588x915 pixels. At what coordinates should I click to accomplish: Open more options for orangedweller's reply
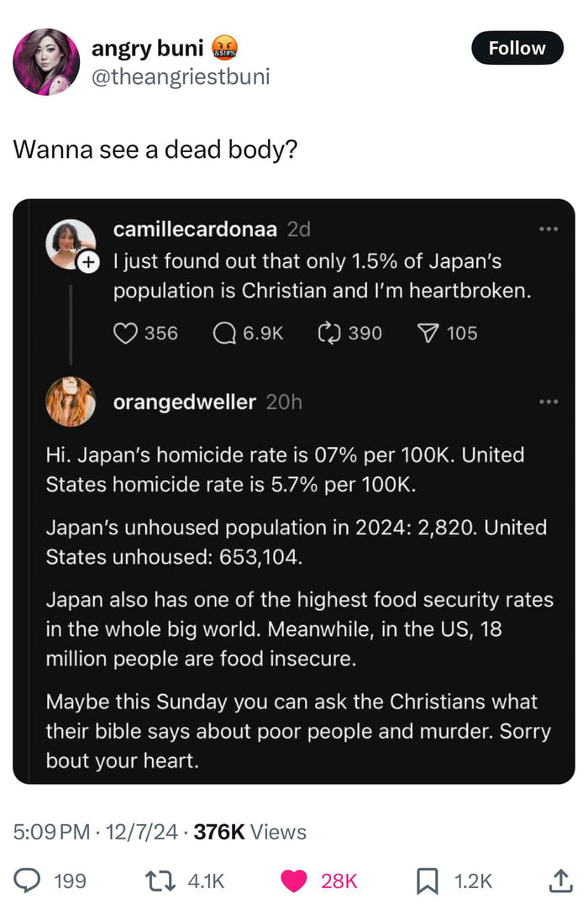pyautogui.click(x=549, y=402)
